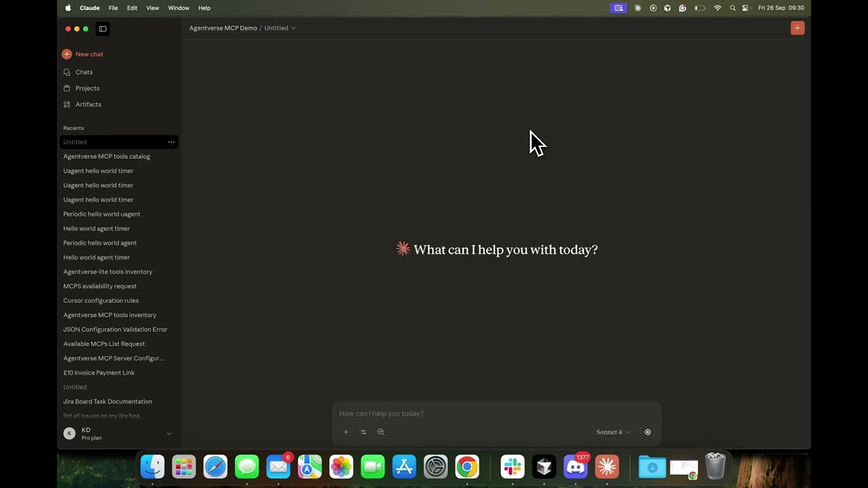Open the View menu
This screenshot has width=868, height=488.
tap(153, 8)
